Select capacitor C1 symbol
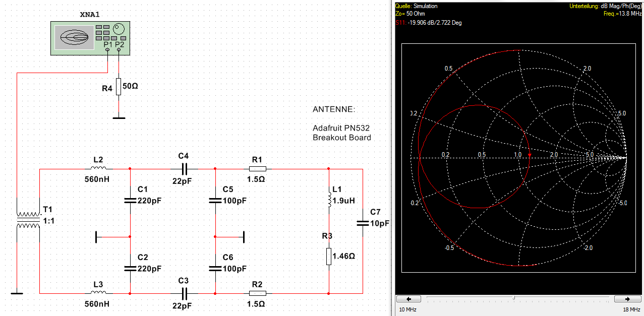This screenshot has height=316, width=644. pyautogui.click(x=130, y=201)
